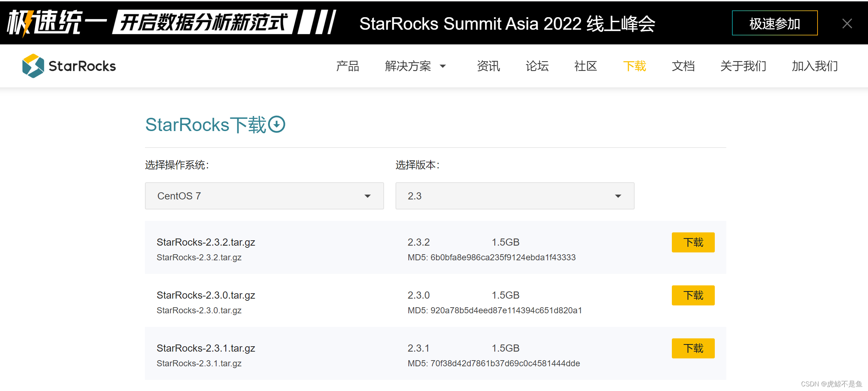868x391 pixels.
Task: Download StarRocks-2.3.1.tar.gz with yellow button
Action: [x=693, y=348]
